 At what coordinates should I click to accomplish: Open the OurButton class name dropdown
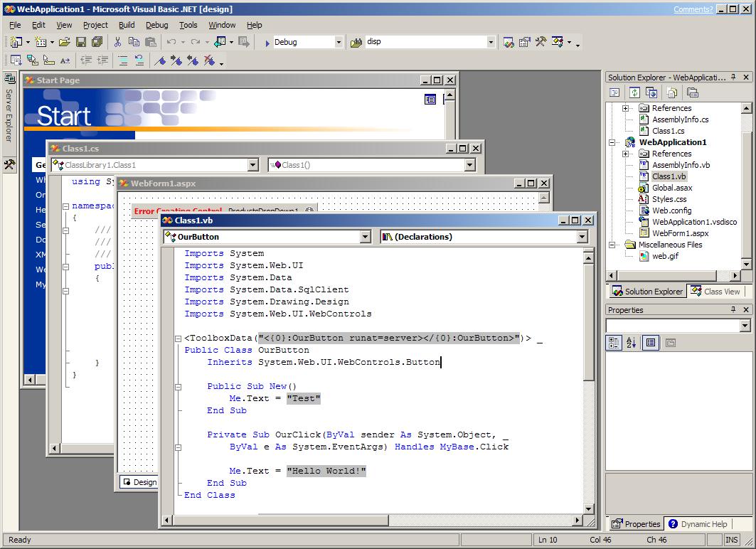[365, 237]
